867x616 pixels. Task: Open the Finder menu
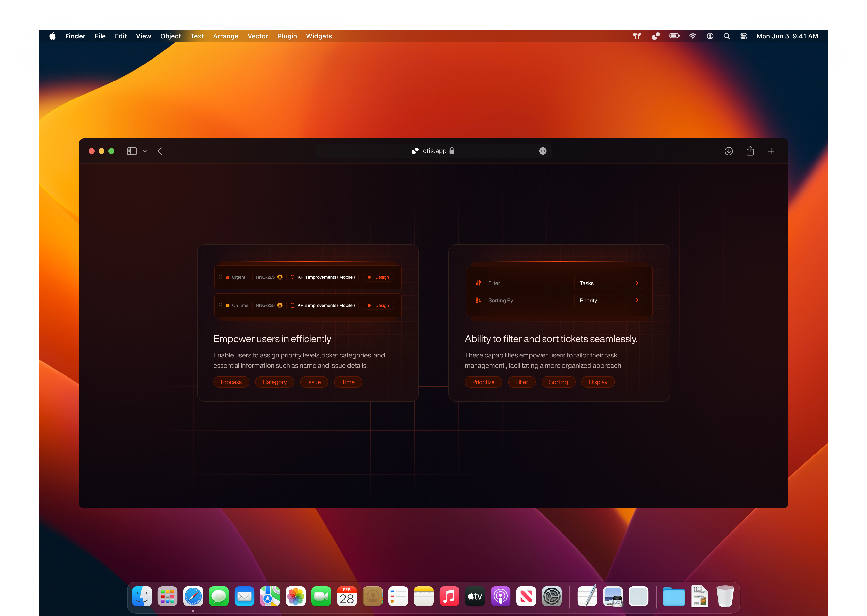click(x=75, y=36)
